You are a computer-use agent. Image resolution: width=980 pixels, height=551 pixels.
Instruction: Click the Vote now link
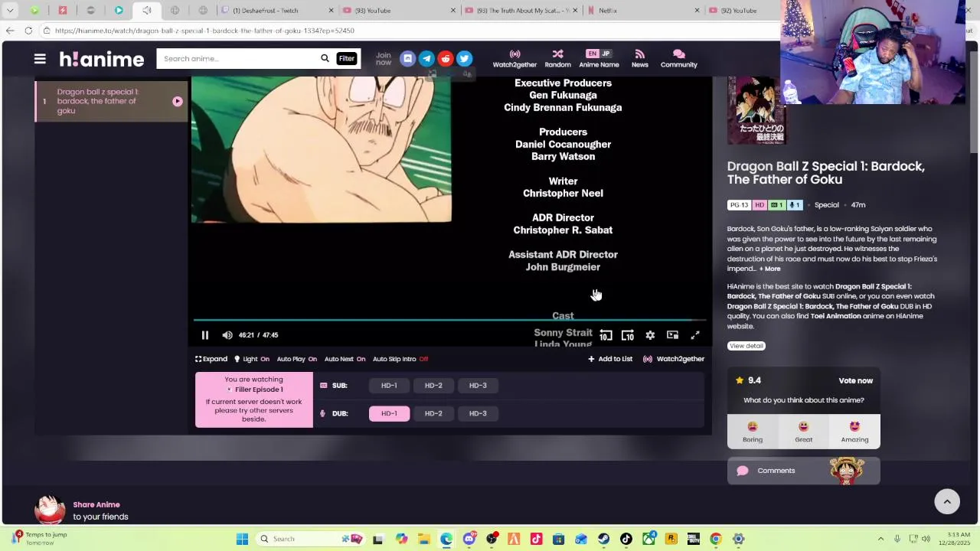[855, 380]
